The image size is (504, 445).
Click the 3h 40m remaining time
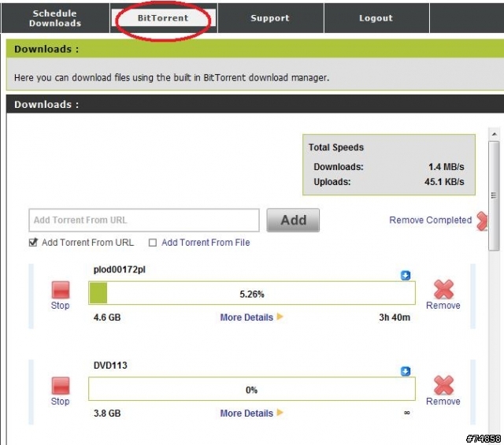[395, 317]
